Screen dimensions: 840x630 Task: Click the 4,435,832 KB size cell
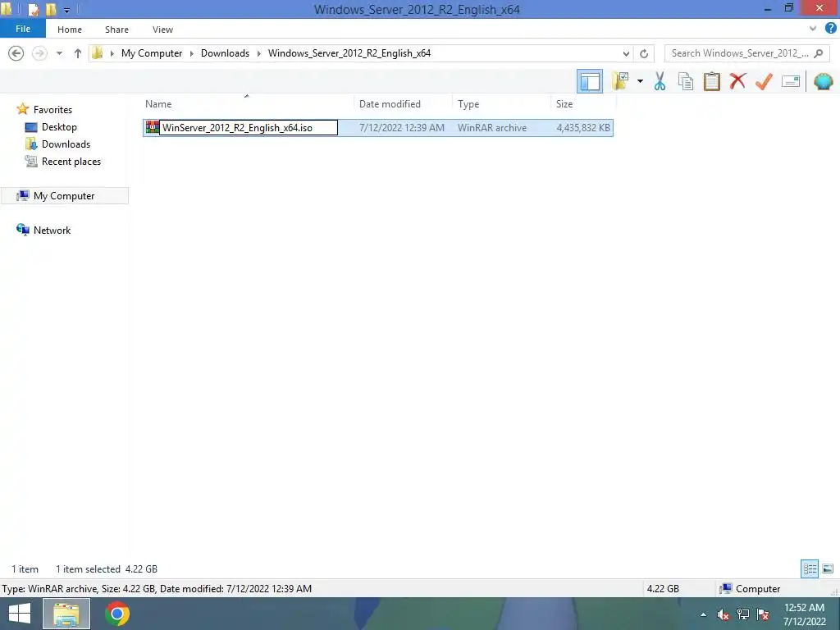coord(583,127)
